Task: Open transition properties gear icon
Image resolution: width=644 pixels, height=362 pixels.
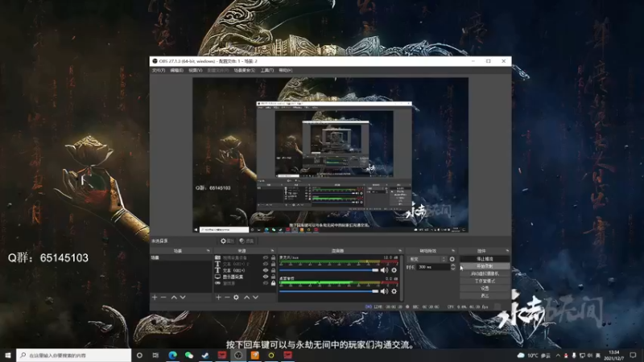Action: (452, 259)
